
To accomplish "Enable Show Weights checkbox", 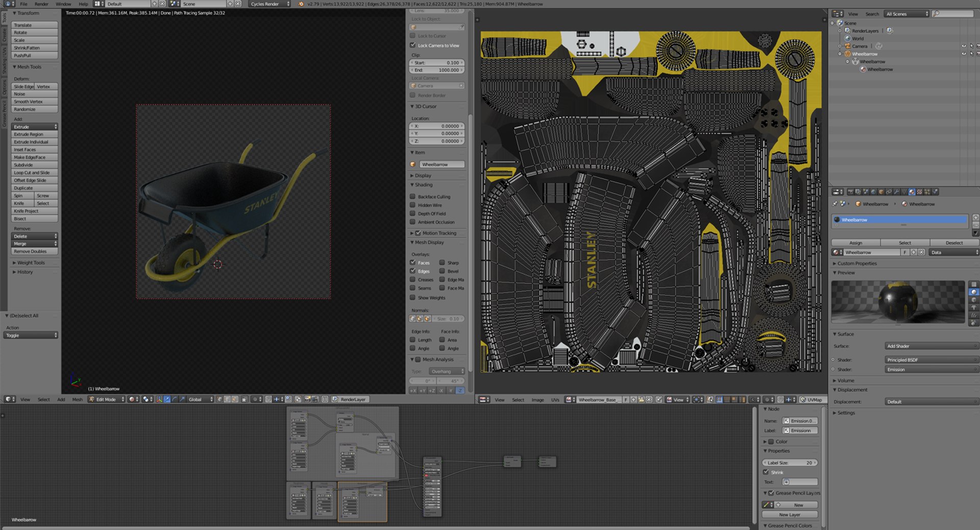I will (x=412, y=298).
